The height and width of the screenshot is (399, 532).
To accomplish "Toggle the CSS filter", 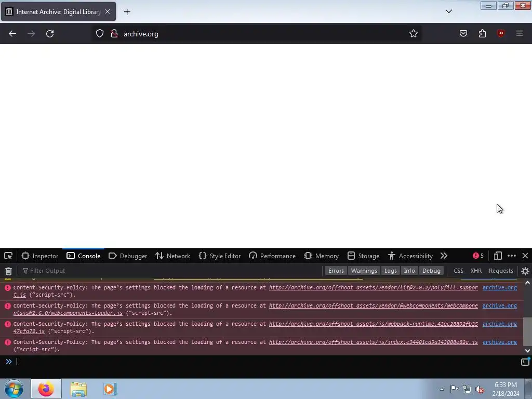I will coord(458,271).
